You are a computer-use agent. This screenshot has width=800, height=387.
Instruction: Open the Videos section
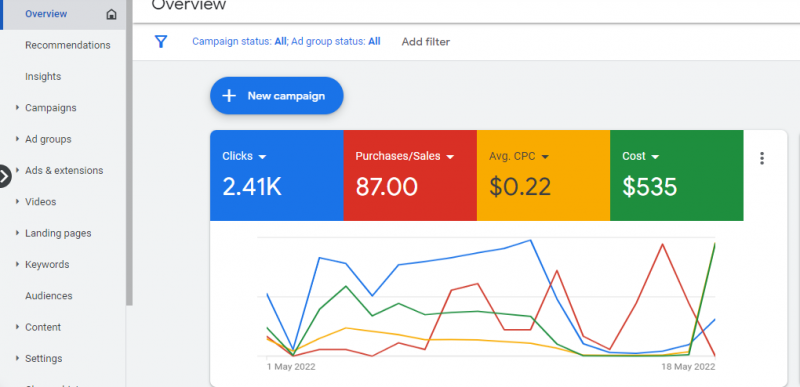[41, 202]
